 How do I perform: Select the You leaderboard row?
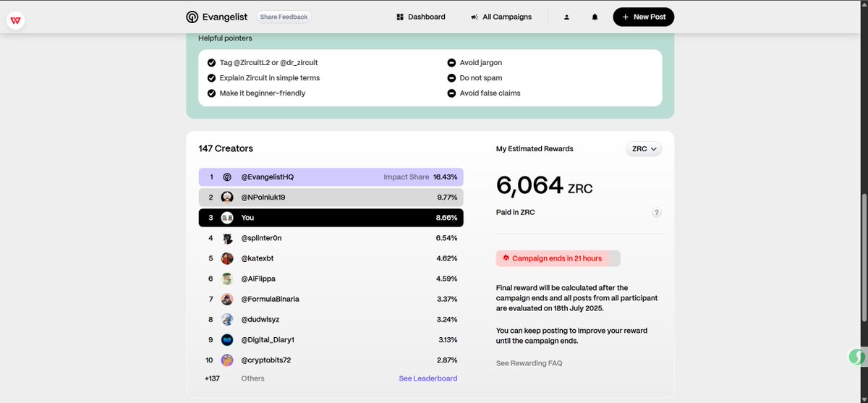pos(331,217)
